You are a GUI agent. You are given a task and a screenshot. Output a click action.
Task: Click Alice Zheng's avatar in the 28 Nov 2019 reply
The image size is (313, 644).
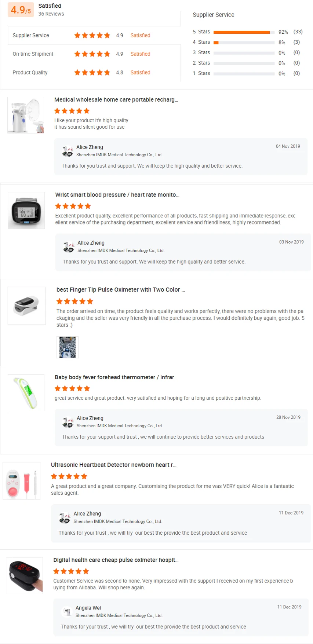pyautogui.click(x=68, y=422)
